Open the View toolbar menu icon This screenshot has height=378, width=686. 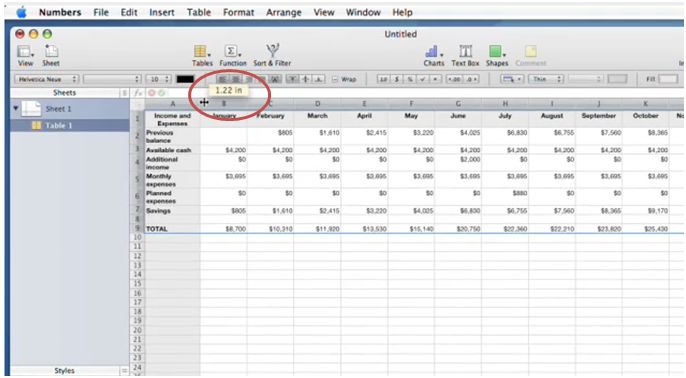[25, 52]
